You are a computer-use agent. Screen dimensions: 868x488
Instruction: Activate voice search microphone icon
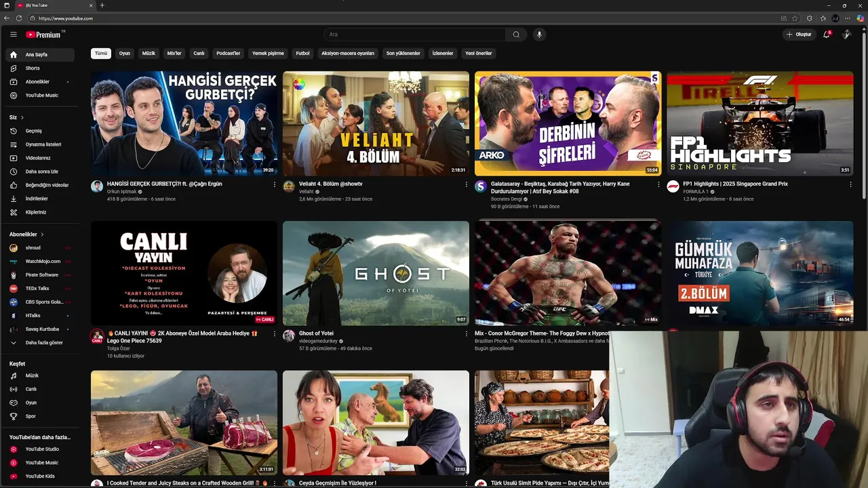pyautogui.click(x=539, y=35)
